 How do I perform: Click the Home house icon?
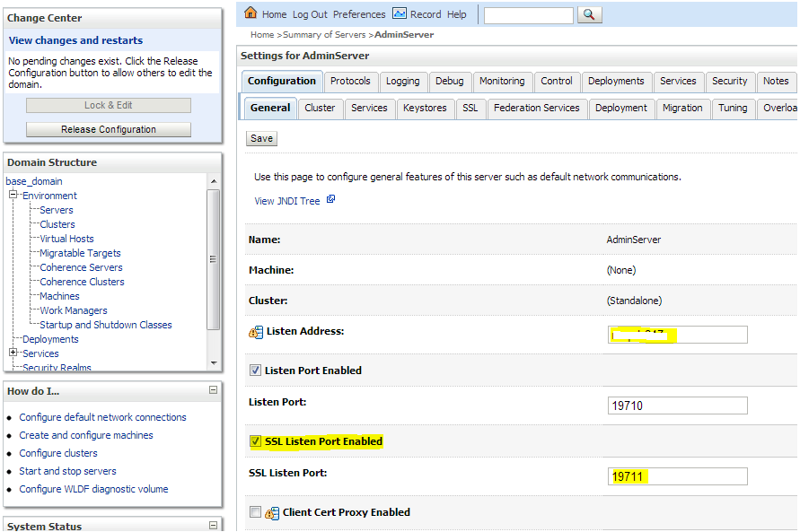pyautogui.click(x=250, y=13)
